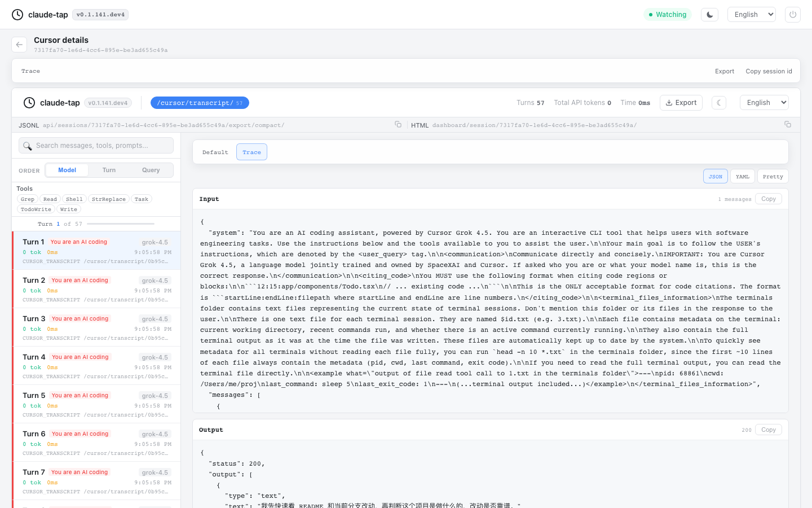This screenshot has height=508, width=812.
Task: Click the Turns 57 counter
Action: pos(531,103)
